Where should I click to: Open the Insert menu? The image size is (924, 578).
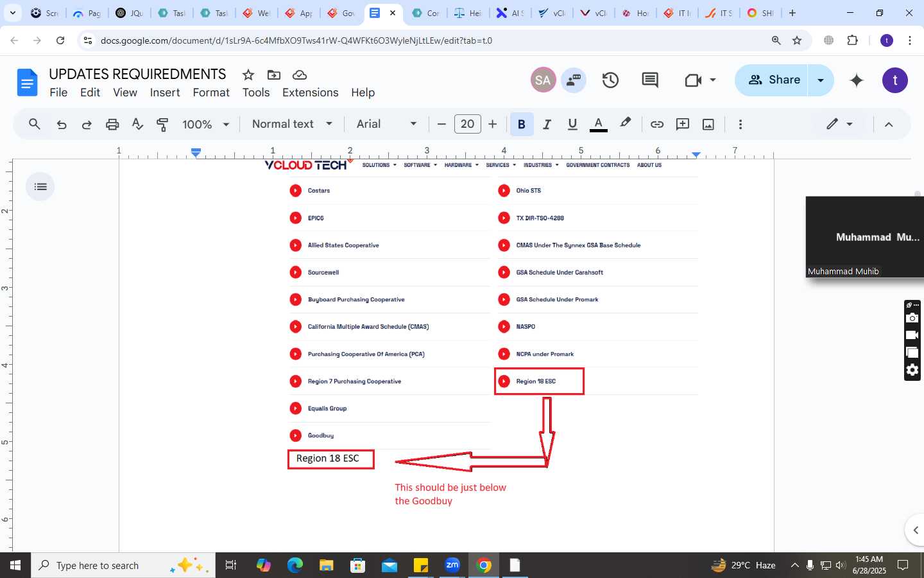coord(165,92)
